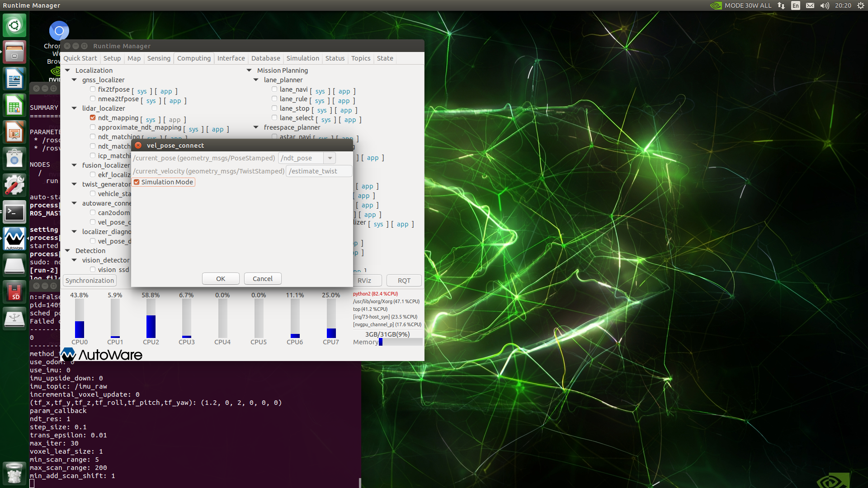The image size is (868, 488).
Task: Click the clock in the top bar
Action: click(x=843, y=5)
